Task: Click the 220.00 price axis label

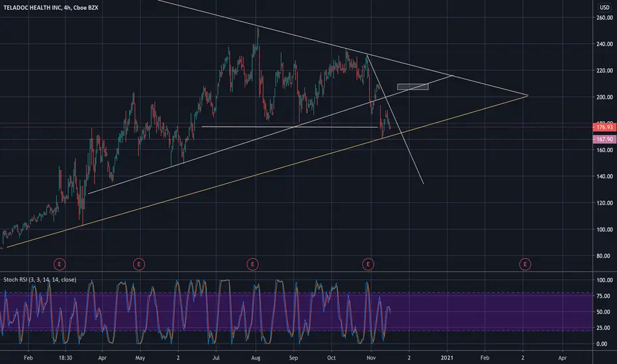Action: [604, 70]
